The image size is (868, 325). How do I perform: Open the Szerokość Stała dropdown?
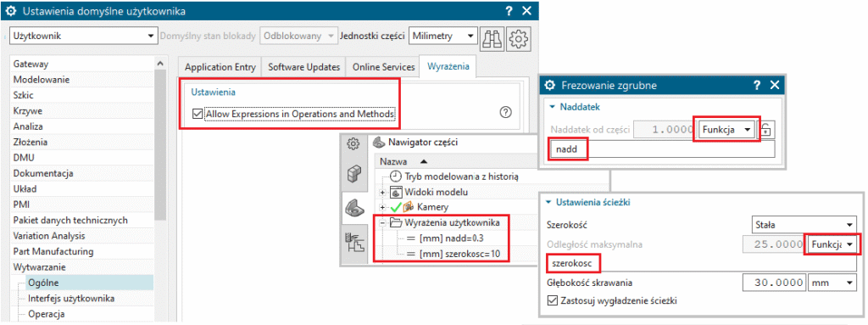[804, 225]
